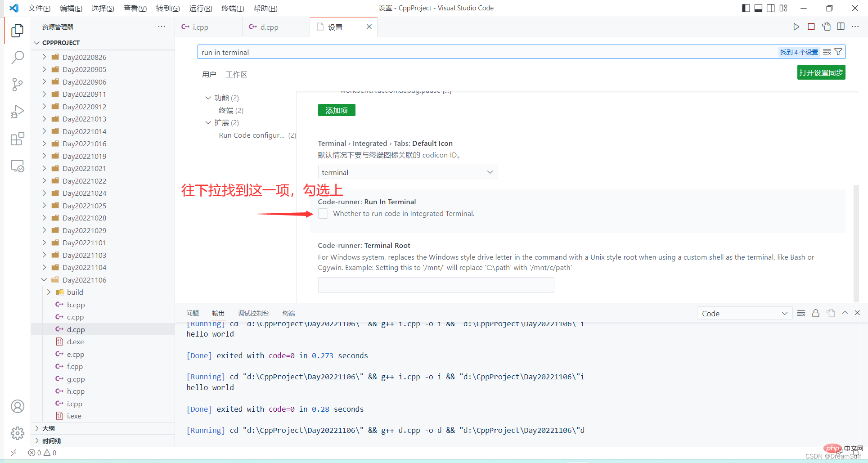Image resolution: width=868 pixels, height=463 pixels.
Task: Click the filter icon in settings search
Action: pos(838,52)
